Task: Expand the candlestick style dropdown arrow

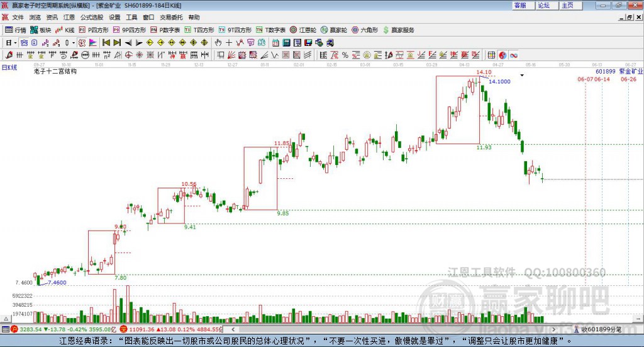Action: click(x=73, y=43)
